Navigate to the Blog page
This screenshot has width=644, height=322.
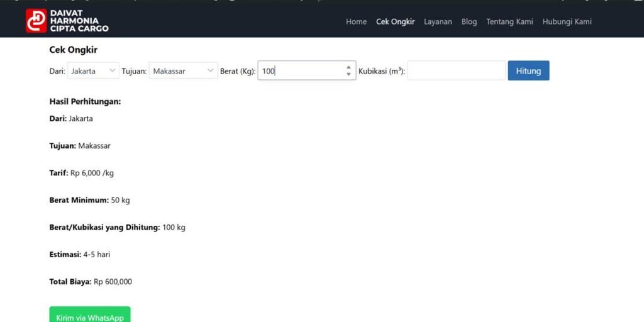click(x=469, y=21)
